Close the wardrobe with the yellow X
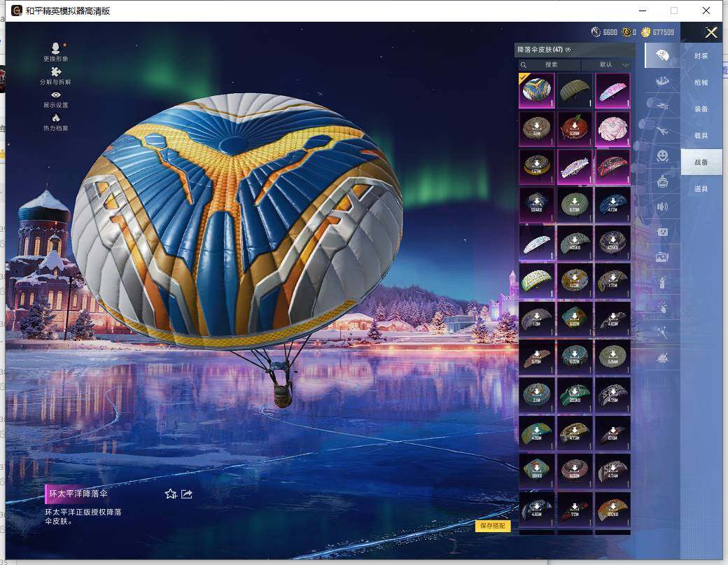This screenshot has height=565, width=728. click(x=710, y=32)
